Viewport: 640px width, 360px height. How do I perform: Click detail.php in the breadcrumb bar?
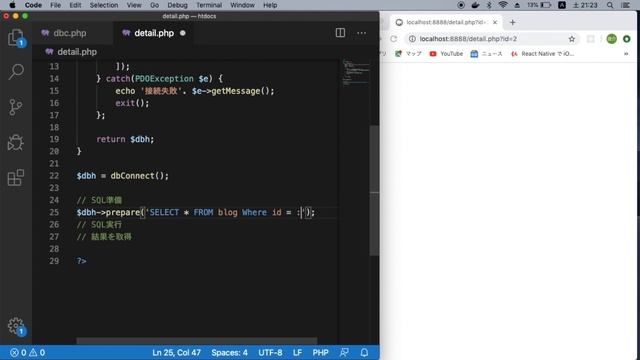[x=77, y=52]
